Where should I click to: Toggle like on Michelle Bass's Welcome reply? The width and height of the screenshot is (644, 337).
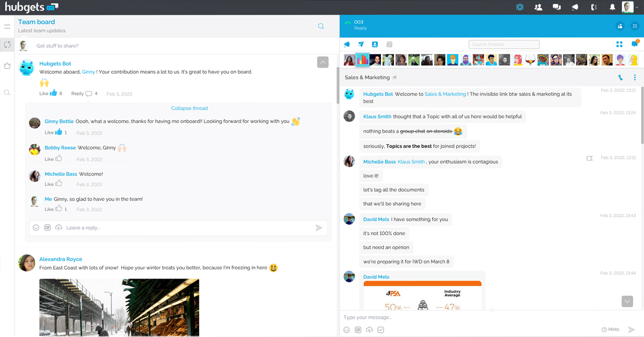click(x=58, y=184)
